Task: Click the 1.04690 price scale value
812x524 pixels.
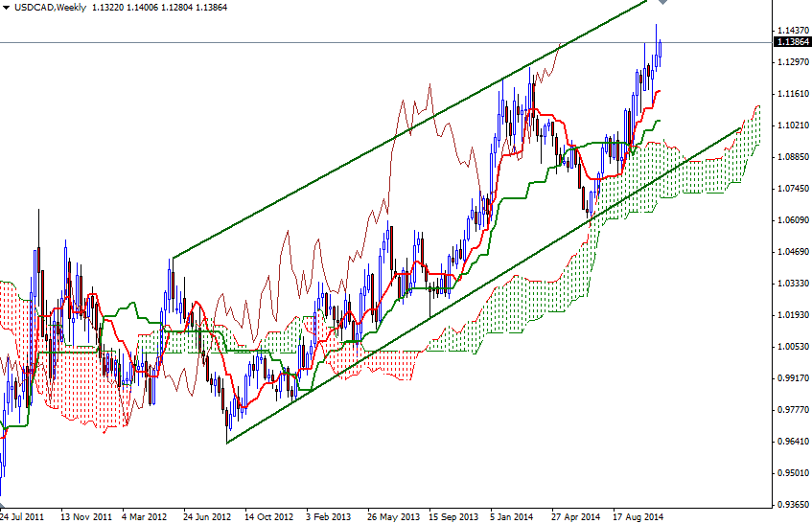Action: point(793,252)
